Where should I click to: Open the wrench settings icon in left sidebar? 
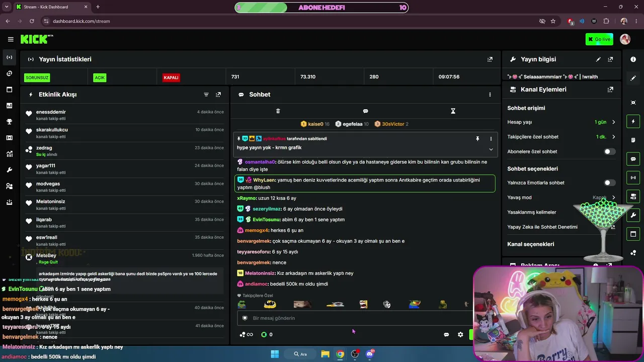[9, 170]
